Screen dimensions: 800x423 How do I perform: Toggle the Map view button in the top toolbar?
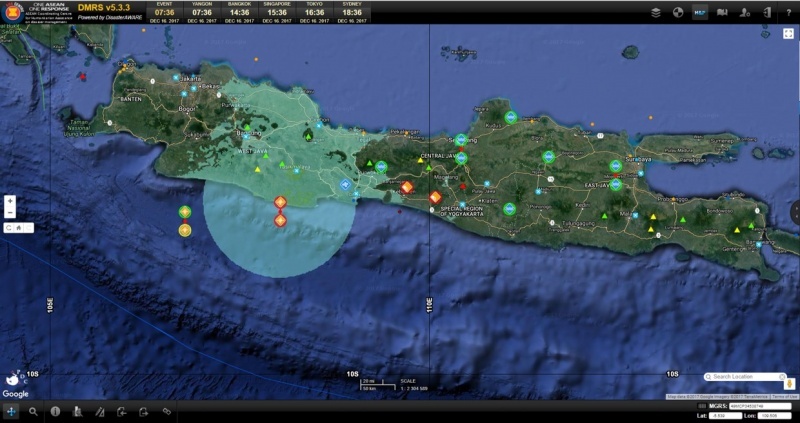coord(700,13)
